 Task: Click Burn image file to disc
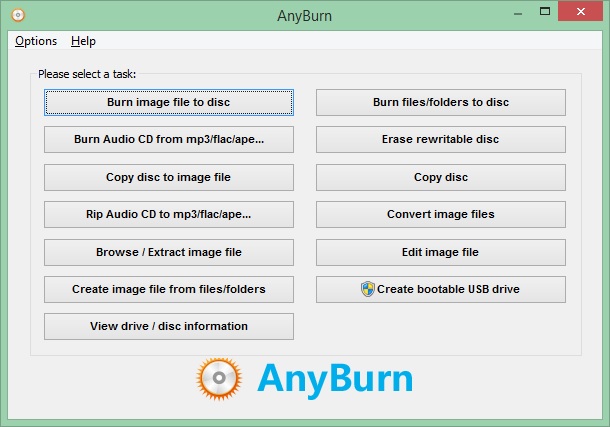click(169, 102)
